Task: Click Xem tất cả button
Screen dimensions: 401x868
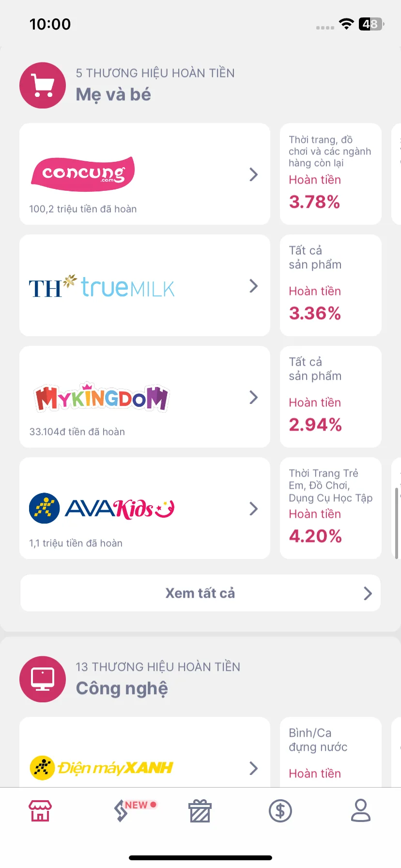Action: [200, 593]
